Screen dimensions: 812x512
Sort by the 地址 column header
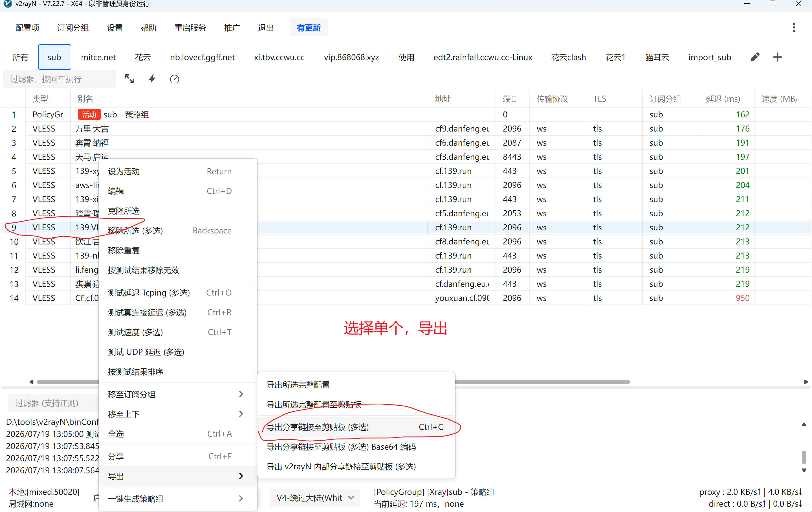(462, 99)
